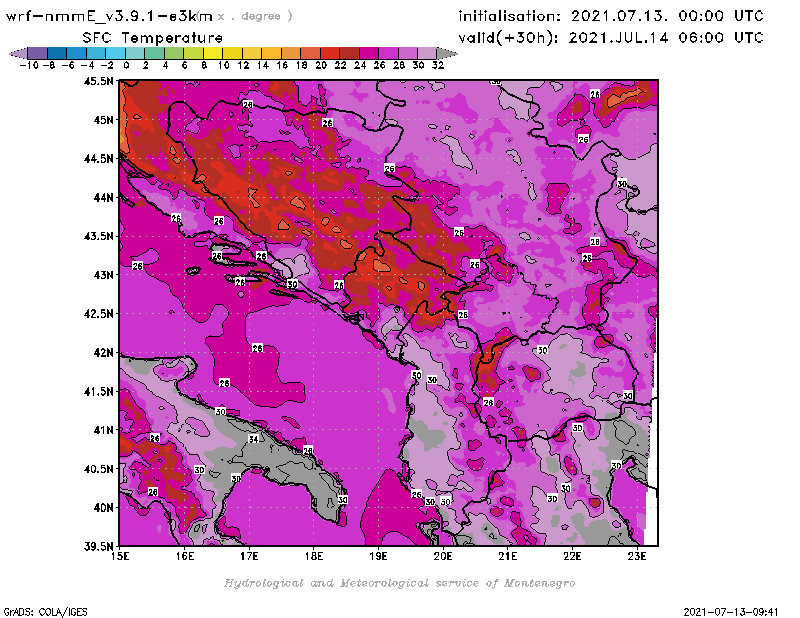800x618 pixels.
Task: Click the latitude axis label '45.5N'
Action: [x=98, y=81]
